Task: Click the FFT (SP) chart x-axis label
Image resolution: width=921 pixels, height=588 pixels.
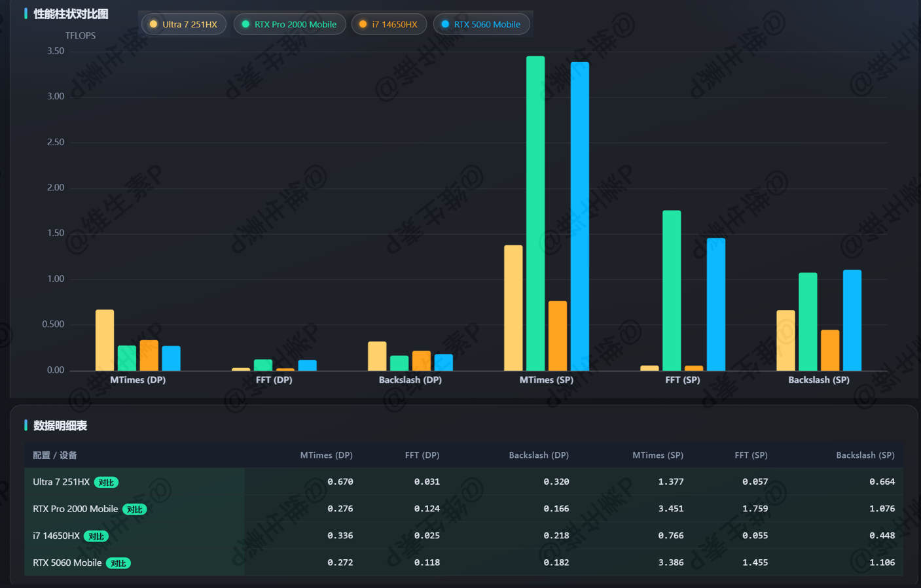Action: [x=683, y=380]
